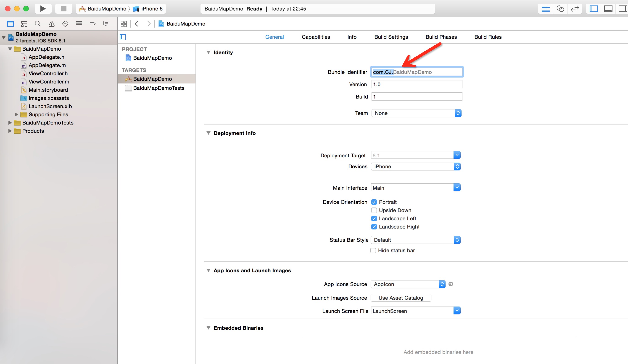
Task: Open the BaiduMapDemo scheme selector
Action: pyautogui.click(x=103, y=9)
